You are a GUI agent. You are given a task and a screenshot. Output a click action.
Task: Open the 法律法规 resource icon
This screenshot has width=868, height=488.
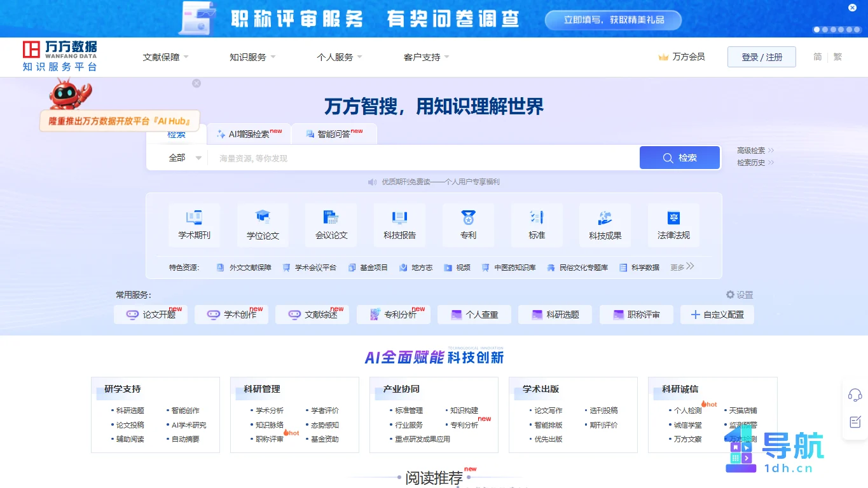(673, 224)
